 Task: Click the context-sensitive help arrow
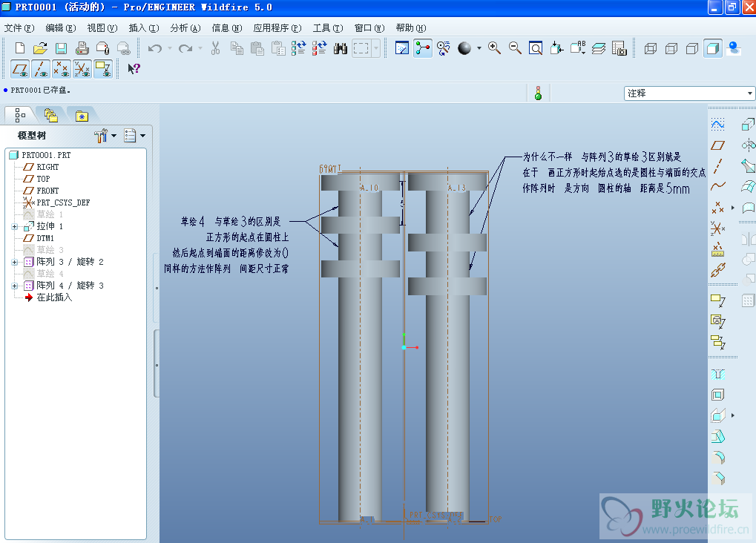tap(134, 69)
